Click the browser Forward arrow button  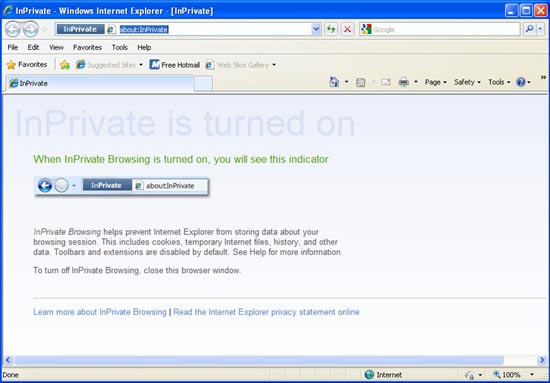coord(31,29)
